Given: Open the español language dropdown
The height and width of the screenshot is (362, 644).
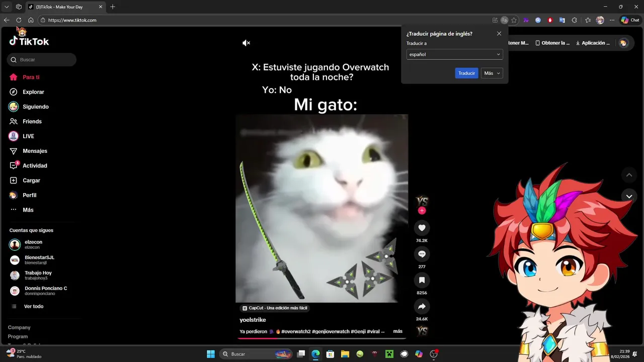Looking at the screenshot, I should (454, 54).
